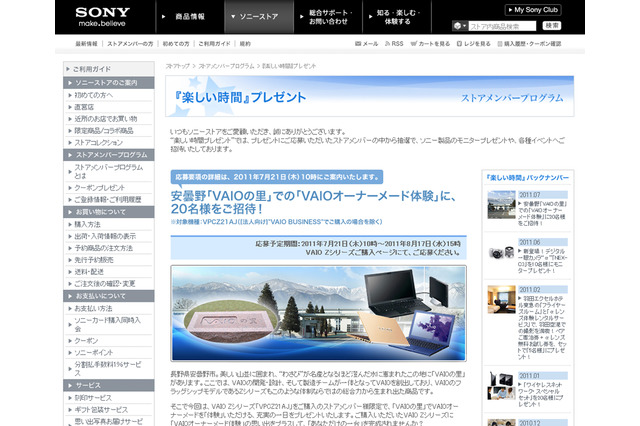Open the ソニーストア navigation tab

click(x=259, y=17)
